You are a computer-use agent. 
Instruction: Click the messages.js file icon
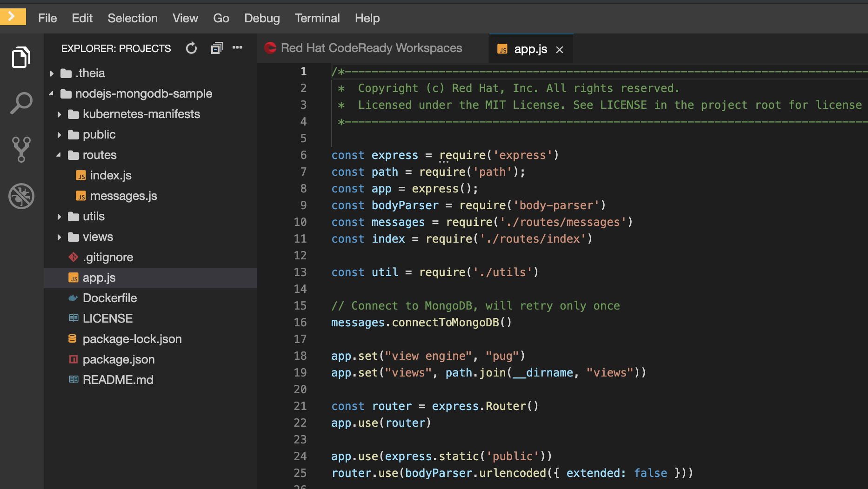(81, 196)
